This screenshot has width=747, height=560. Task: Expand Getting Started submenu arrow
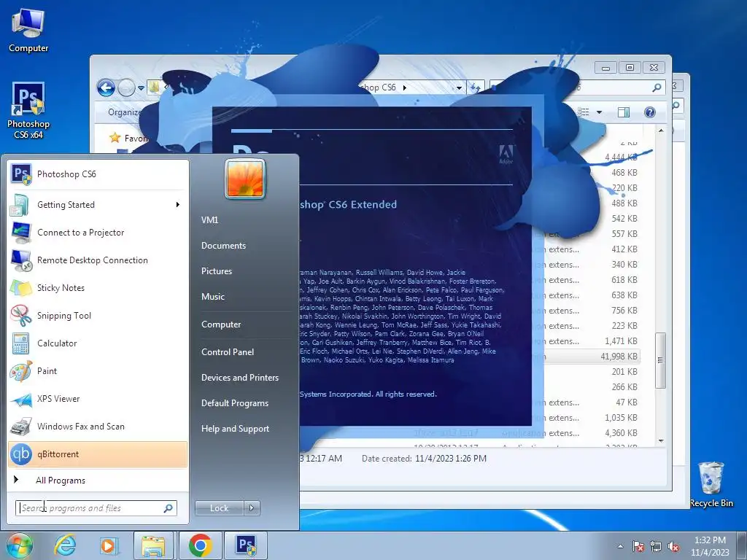[178, 205]
